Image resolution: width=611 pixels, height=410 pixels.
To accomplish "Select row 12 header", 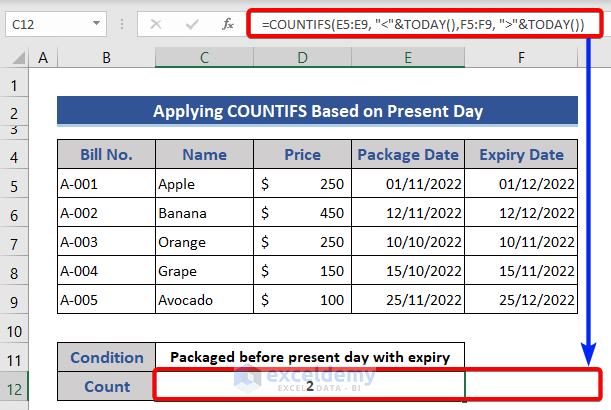I will [x=15, y=386].
